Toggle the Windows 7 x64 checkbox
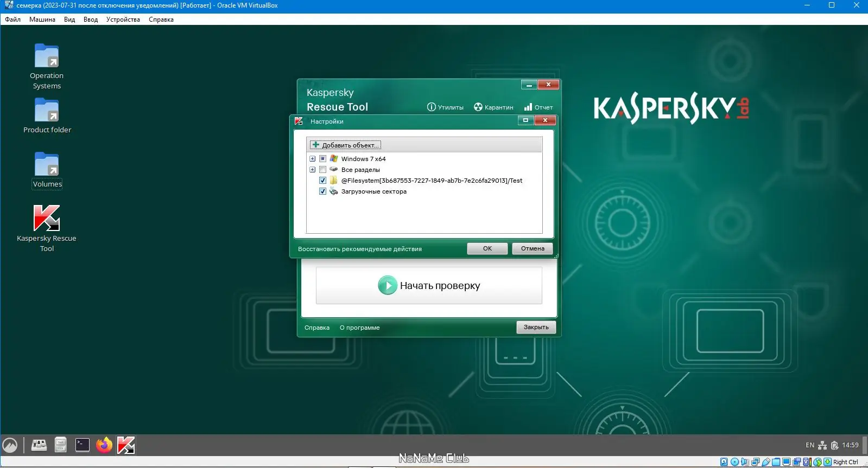The height and width of the screenshot is (468, 868). click(x=322, y=159)
